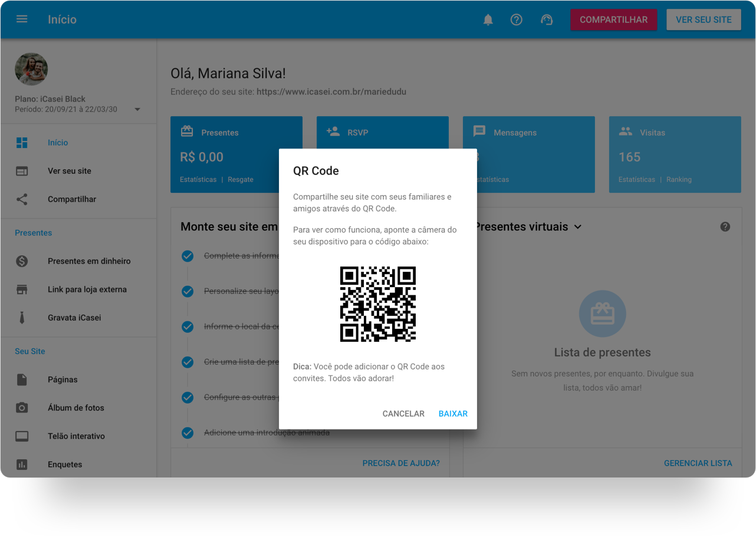756x537 pixels.
Task: Toggle checkmark for Adicione uma introdução animada
Action: pos(188,433)
